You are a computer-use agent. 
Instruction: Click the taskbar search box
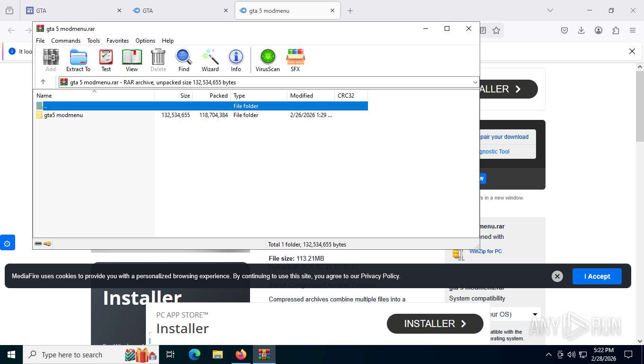pyautogui.click(x=91, y=355)
